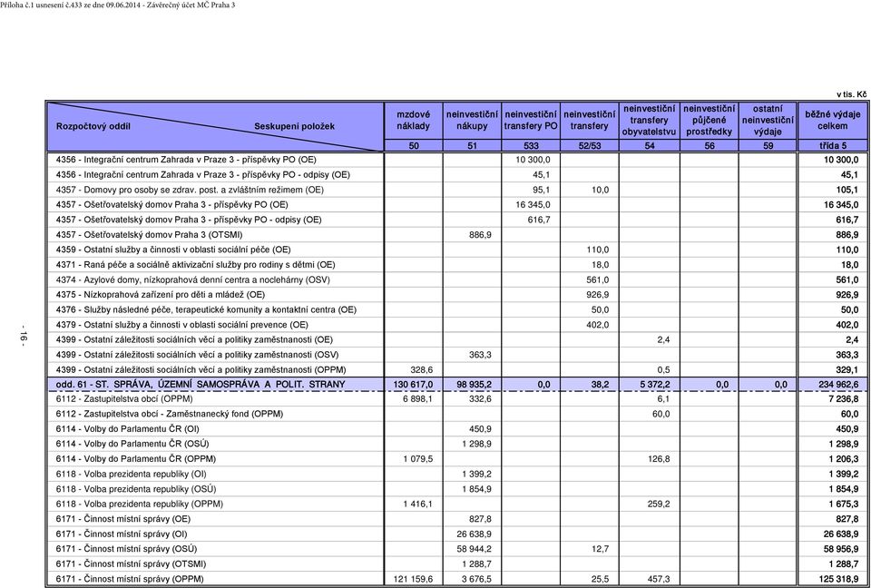Click grand total '234 962,6'

pos(838,384)
